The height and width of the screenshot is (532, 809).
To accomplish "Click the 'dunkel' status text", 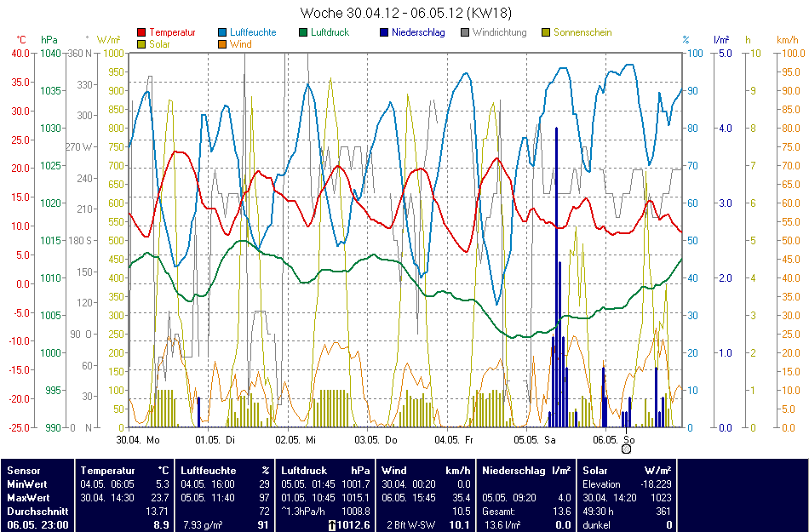I will pos(596,525).
